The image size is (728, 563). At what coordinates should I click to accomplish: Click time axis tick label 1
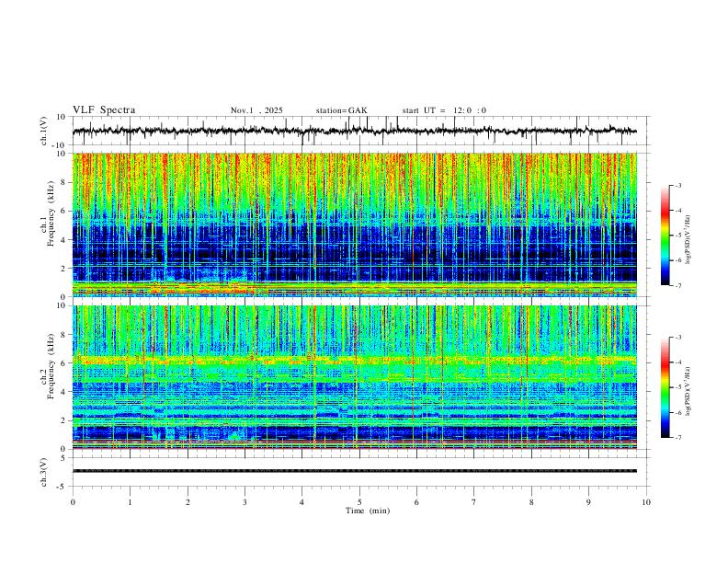tap(130, 502)
